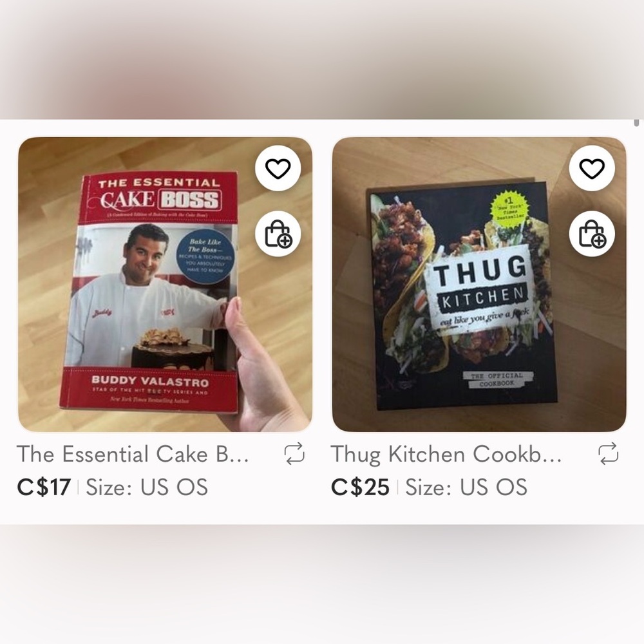This screenshot has width=644, height=644.
Task: Open the Thug Kitchen cookbook photo
Action: [x=479, y=284]
